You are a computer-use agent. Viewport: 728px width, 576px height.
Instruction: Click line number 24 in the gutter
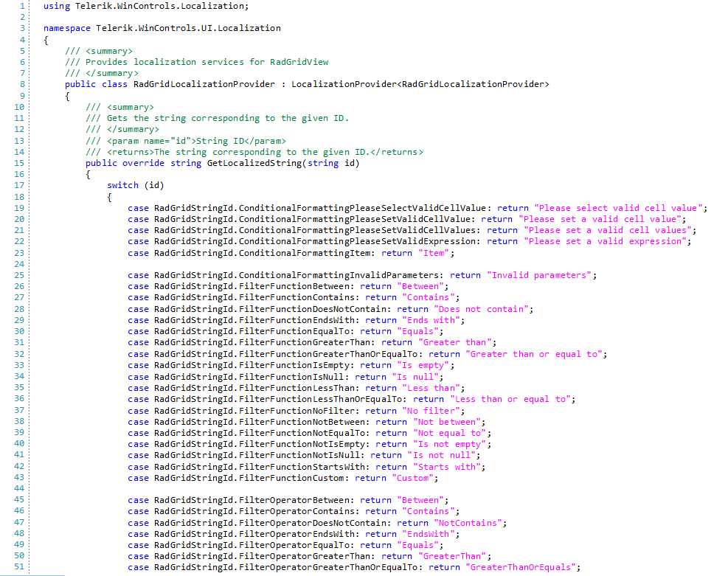pos(19,264)
